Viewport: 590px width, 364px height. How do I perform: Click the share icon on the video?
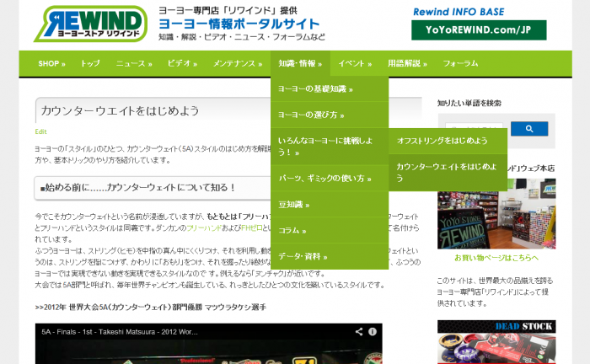point(359,332)
